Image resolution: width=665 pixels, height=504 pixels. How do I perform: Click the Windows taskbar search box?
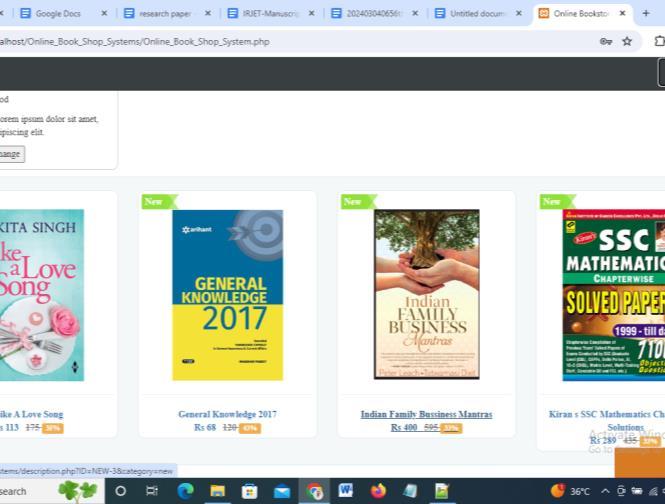coord(52,491)
